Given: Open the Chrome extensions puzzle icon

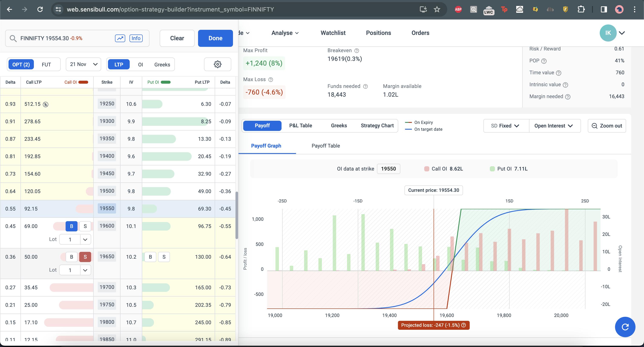Looking at the screenshot, I should [x=581, y=10].
